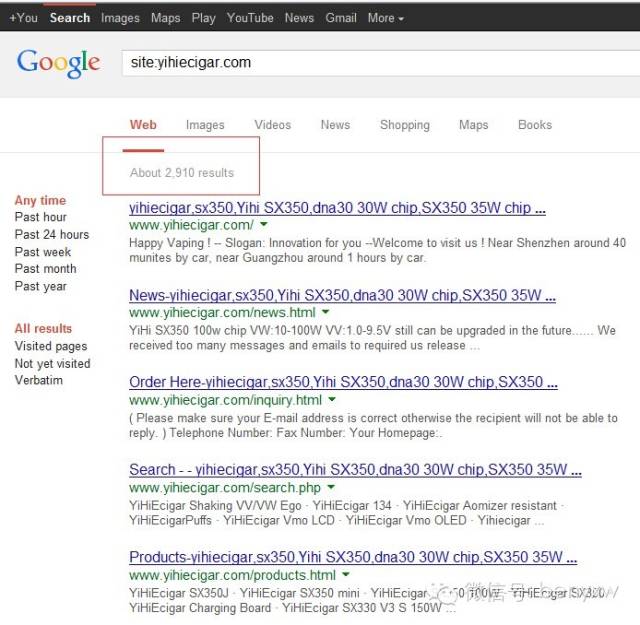Open dropdown arrow beside products.html URL
The width and height of the screenshot is (640, 625).
346,574
